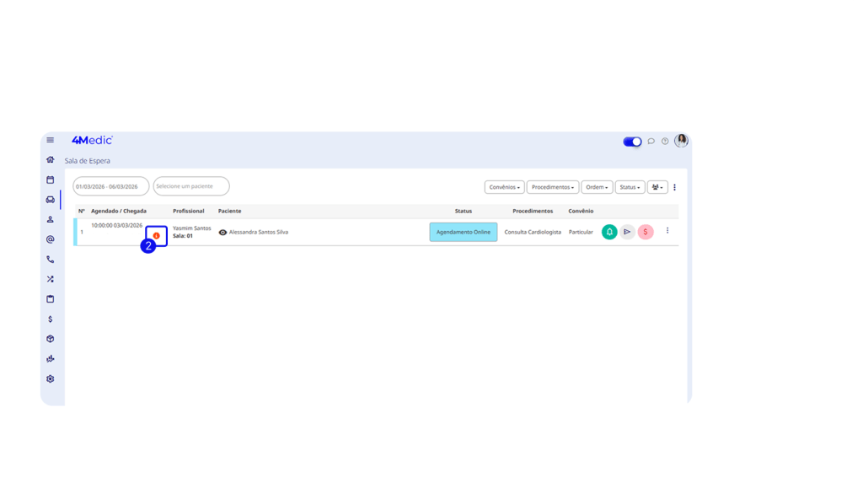Open the phone icon in the sidebar
The image size is (863, 504).
tap(51, 260)
